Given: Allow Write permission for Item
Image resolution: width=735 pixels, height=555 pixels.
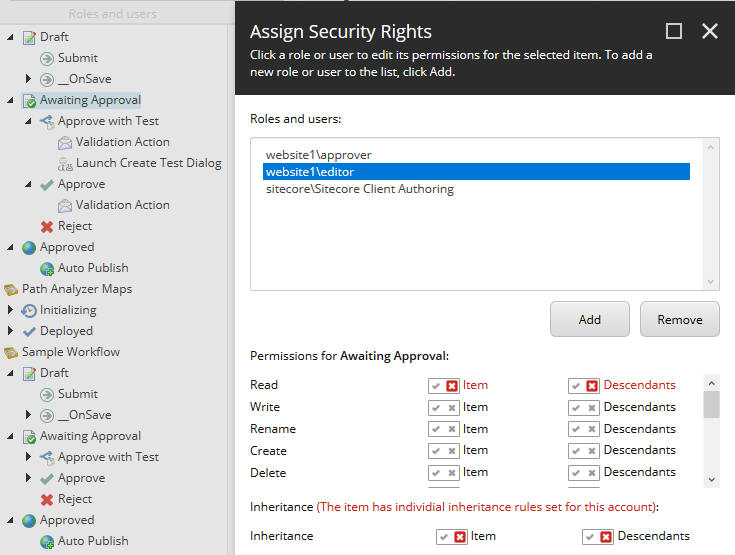Looking at the screenshot, I should click(437, 407).
